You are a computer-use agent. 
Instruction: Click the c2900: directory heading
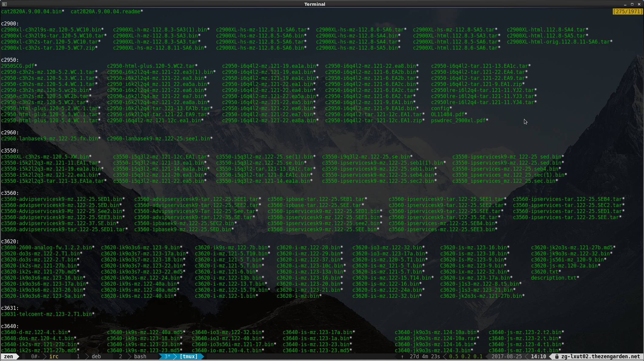tap(10, 24)
